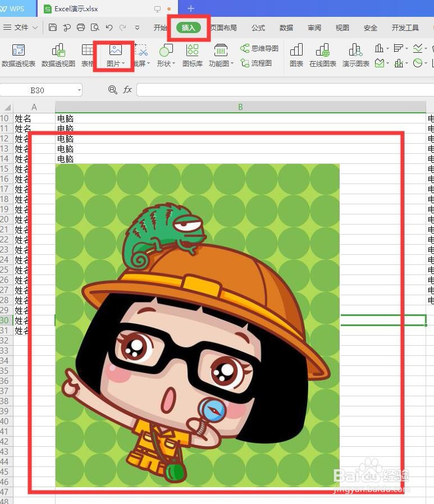Open the Name Box dropdown arrow
The height and width of the screenshot is (504, 434).
pos(79,90)
